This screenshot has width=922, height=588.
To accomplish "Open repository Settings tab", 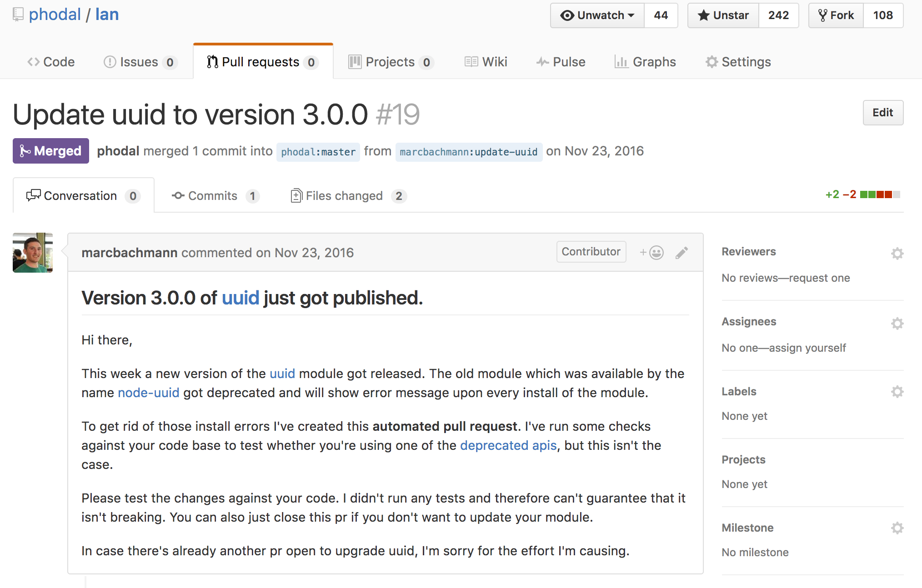I will tap(738, 62).
